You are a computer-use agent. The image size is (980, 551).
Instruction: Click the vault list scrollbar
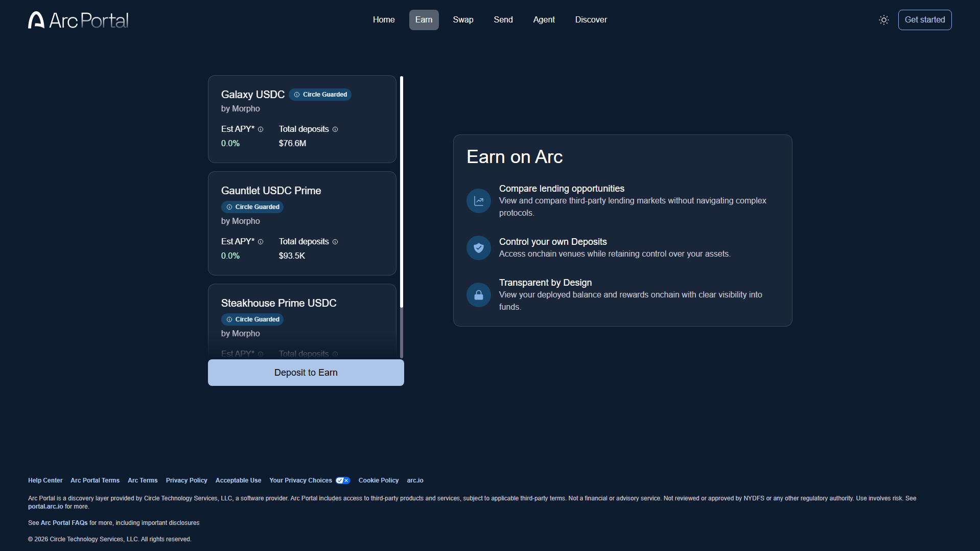coord(402,192)
